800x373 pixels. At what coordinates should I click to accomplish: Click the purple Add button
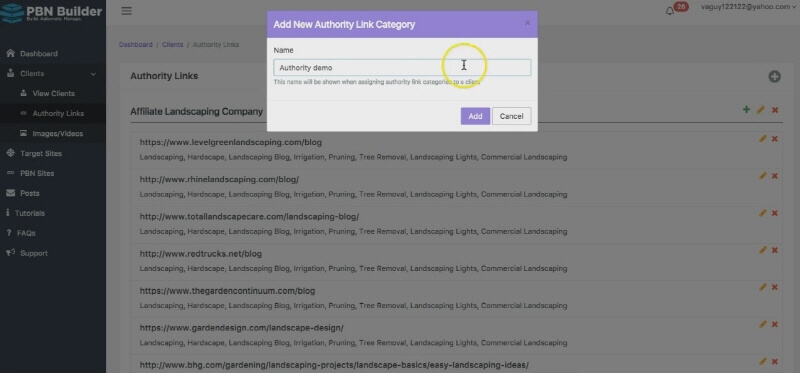476,116
